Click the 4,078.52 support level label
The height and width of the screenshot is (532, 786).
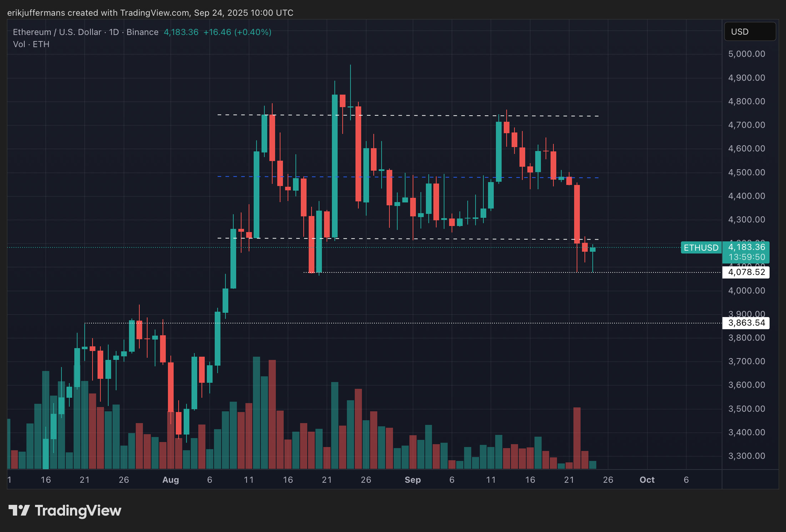pos(746,272)
